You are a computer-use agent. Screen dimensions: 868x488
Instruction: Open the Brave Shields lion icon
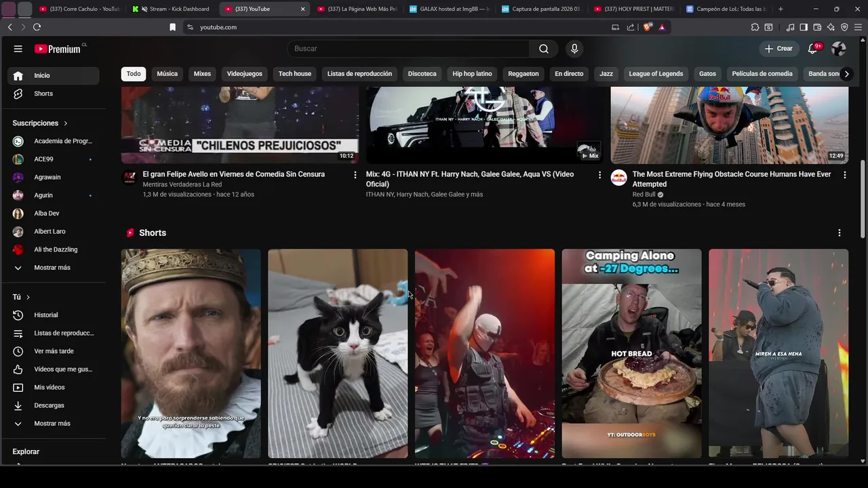point(648,27)
